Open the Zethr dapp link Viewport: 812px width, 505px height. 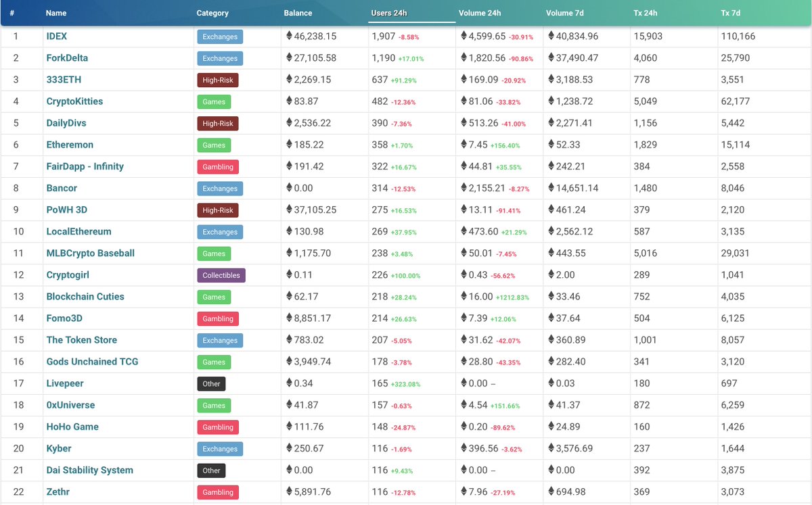58,491
